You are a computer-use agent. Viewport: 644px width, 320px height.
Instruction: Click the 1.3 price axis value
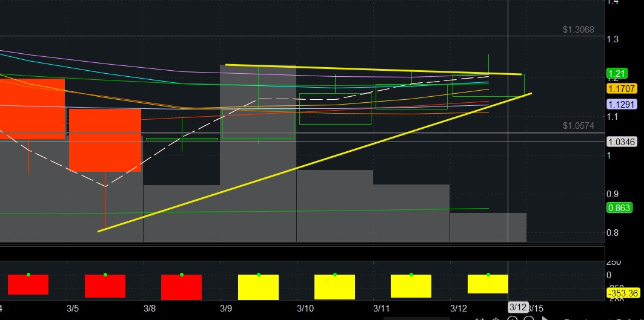point(612,39)
